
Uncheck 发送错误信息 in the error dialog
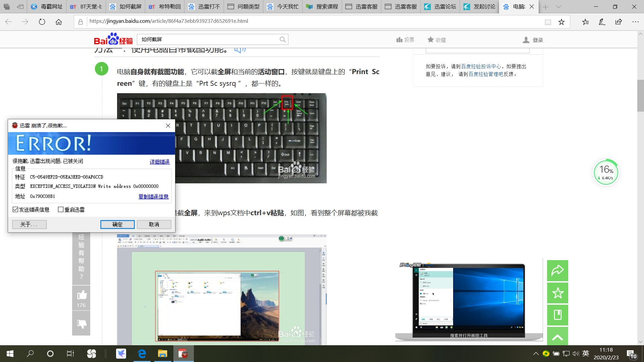[x=15, y=209]
